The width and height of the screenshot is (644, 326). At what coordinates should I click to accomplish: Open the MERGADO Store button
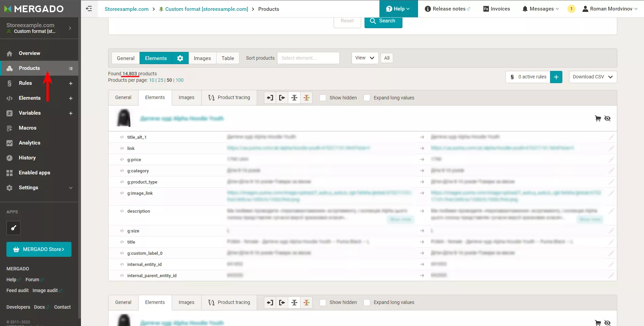39,249
